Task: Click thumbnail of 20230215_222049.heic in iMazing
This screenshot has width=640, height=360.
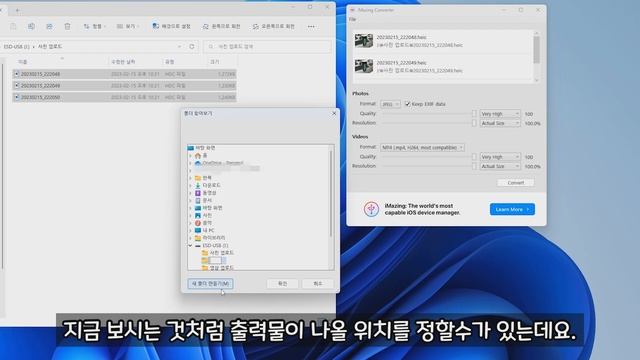Action: click(364, 66)
